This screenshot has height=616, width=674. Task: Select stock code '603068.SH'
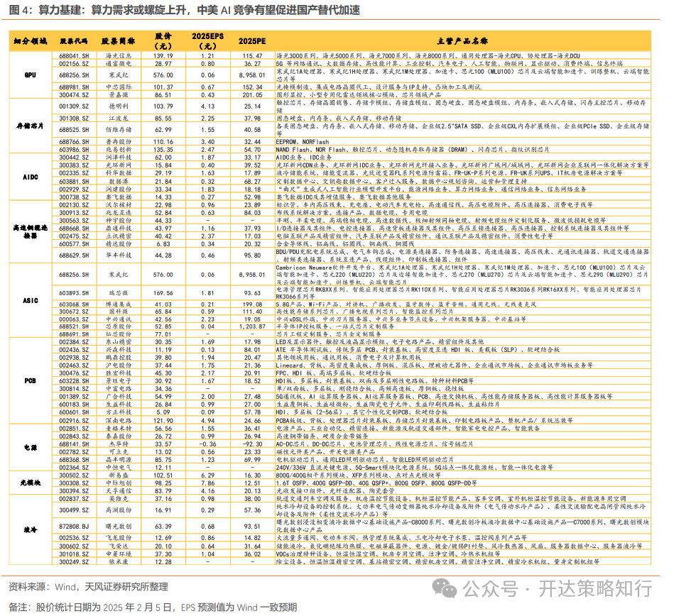point(74,304)
